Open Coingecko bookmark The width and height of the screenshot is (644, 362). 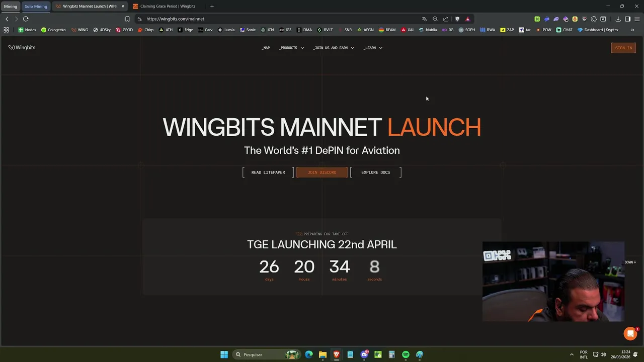click(53, 30)
